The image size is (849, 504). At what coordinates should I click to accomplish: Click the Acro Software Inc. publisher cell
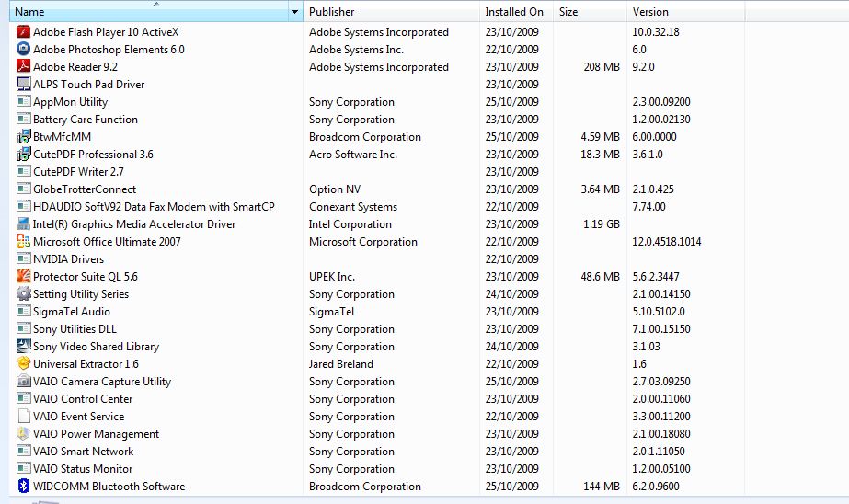point(353,155)
